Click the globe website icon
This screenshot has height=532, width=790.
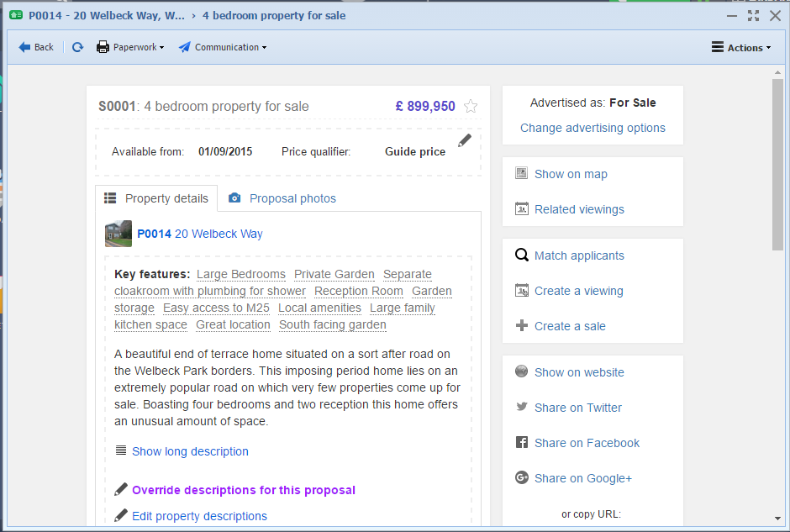(x=521, y=371)
